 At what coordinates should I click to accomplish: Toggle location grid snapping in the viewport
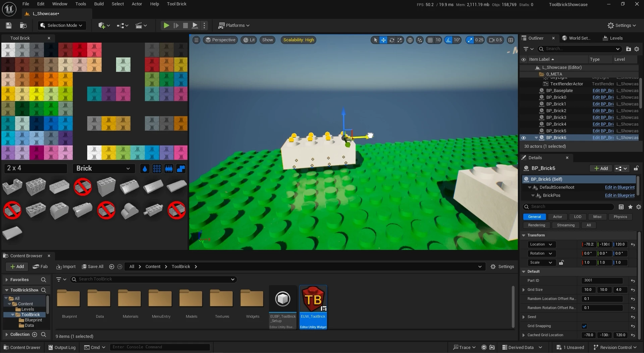(430, 40)
